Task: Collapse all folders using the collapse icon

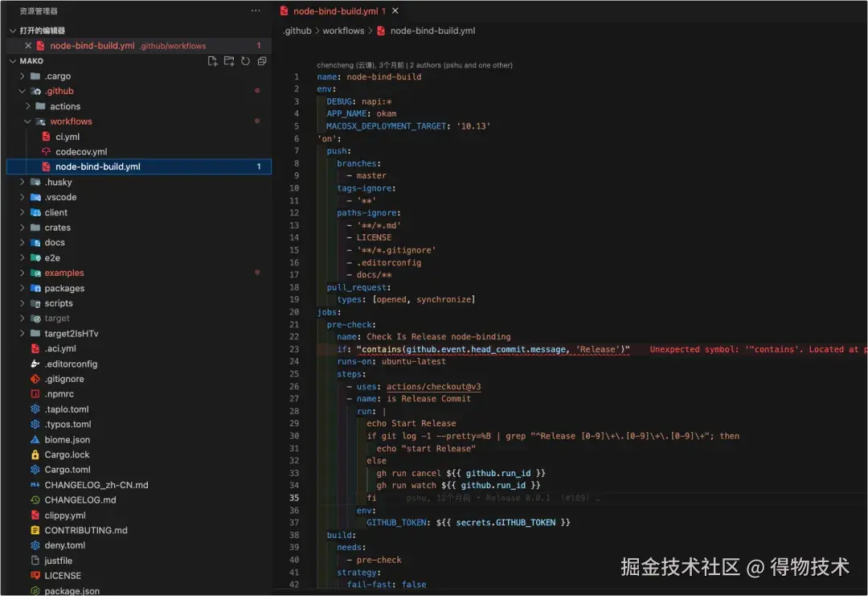Action: pos(262,61)
